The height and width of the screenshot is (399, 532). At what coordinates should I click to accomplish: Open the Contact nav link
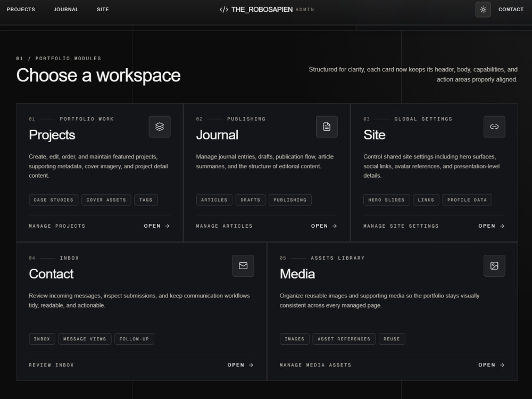coord(511,10)
